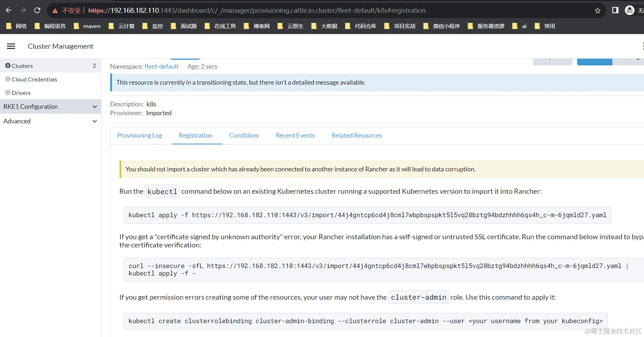Copy the curl --insecure command block
This screenshot has width=644, height=337.
tap(384, 269)
